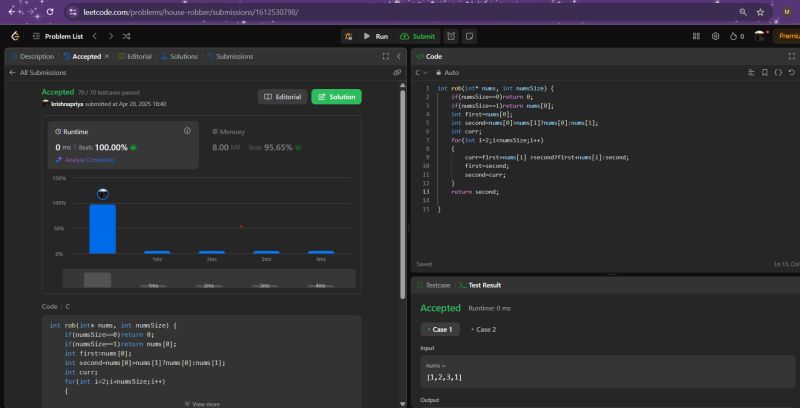Viewport: 800px width, 408px height.
Task: Click the nums input value field
Action: click(x=608, y=372)
